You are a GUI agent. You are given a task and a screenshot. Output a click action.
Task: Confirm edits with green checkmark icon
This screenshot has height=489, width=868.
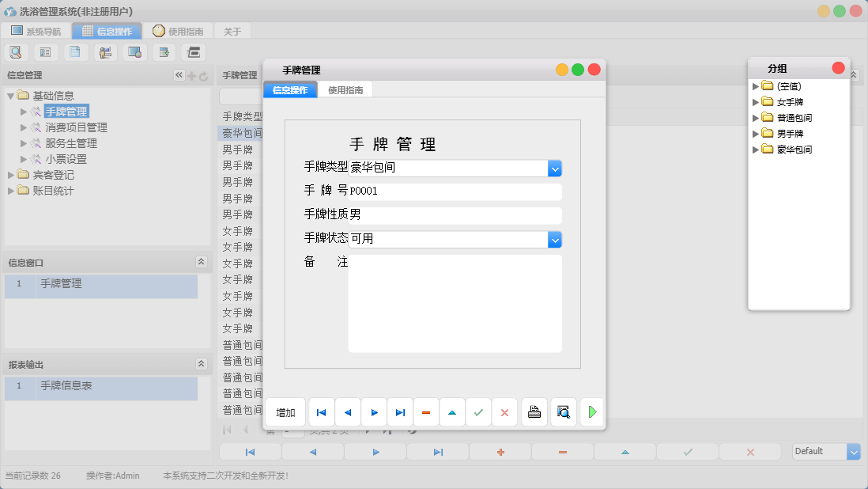pos(478,411)
